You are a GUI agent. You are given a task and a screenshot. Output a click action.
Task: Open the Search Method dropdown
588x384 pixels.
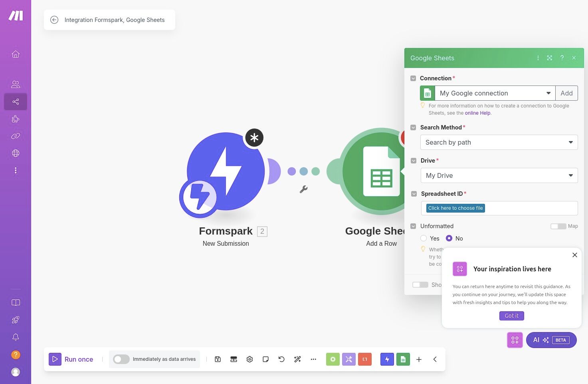click(x=499, y=142)
